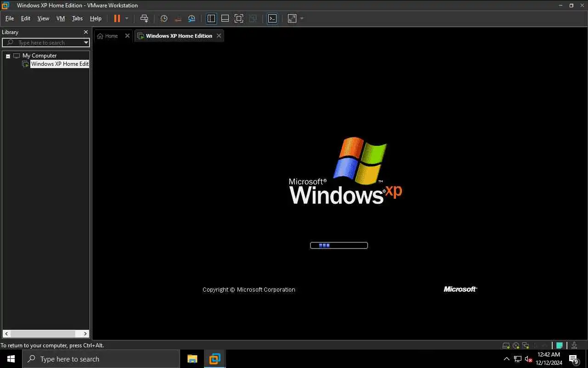Select My Computer in the library
The image size is (588, 368).
point(40,56)
